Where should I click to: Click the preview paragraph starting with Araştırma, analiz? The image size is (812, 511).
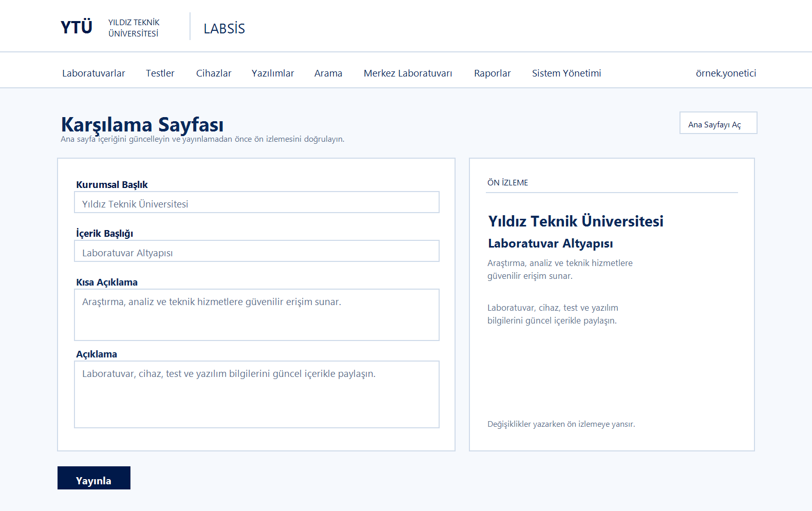pyautogui.click(x=560, y=269)
